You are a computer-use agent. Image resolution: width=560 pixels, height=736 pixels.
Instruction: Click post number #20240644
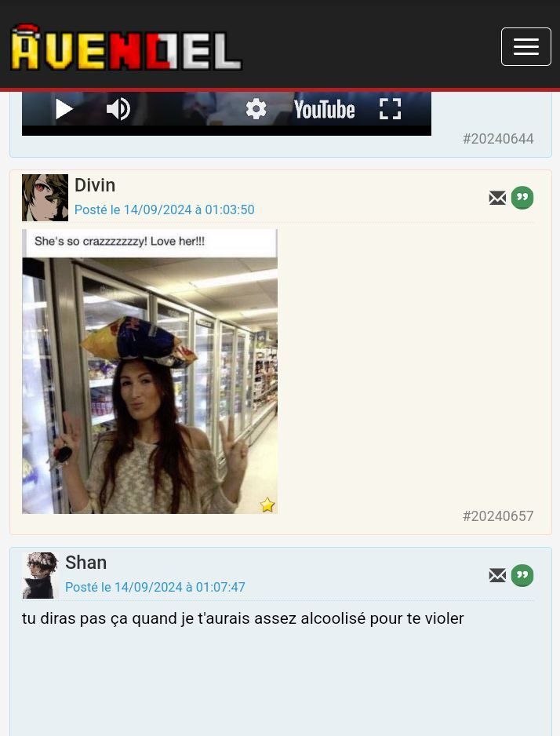pos(498,138)
